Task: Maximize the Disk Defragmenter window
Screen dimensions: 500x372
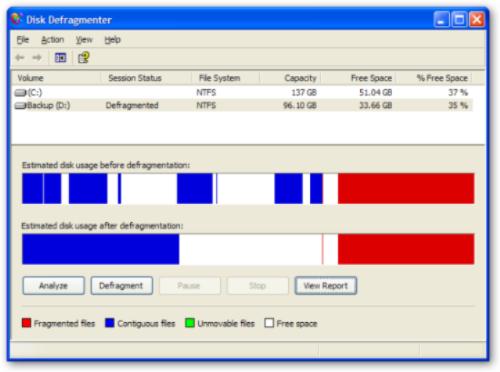Action: (459, 20)
